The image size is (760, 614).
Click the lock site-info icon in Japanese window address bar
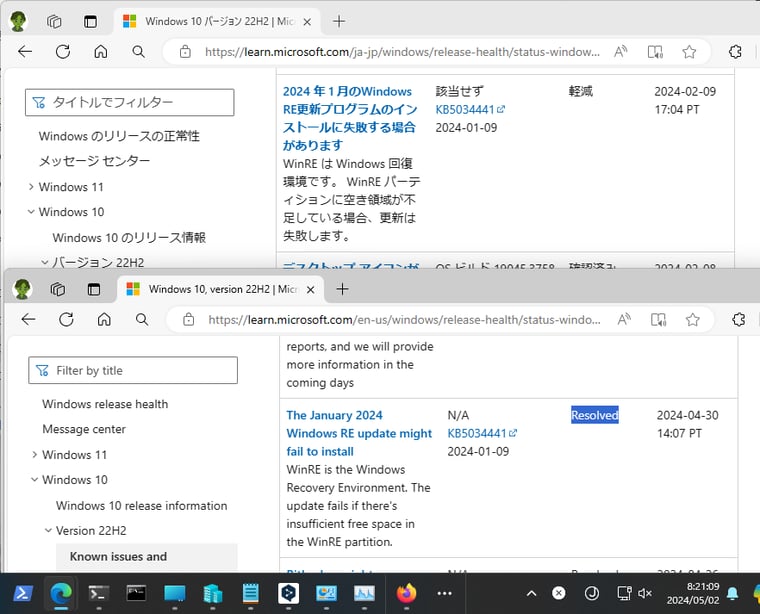[185, 51]
